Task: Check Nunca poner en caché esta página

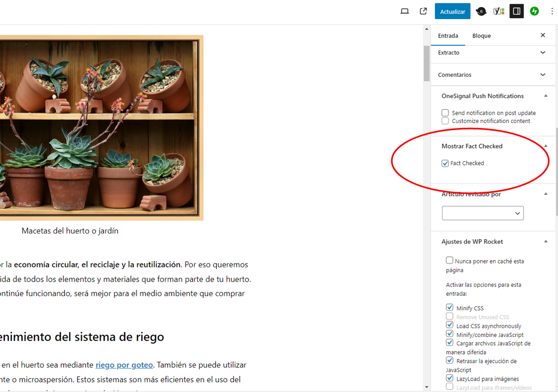Action: 450,260
